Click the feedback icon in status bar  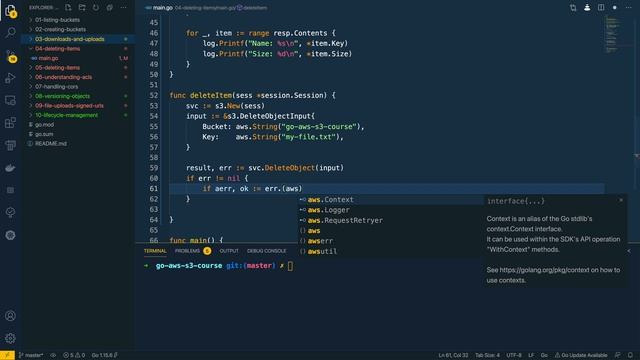coord(618,355)
